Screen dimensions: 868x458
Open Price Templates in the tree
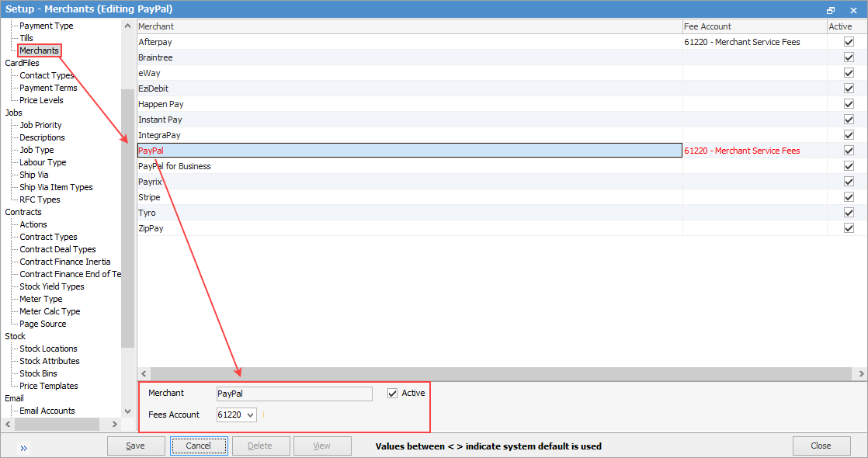(49, 386)
